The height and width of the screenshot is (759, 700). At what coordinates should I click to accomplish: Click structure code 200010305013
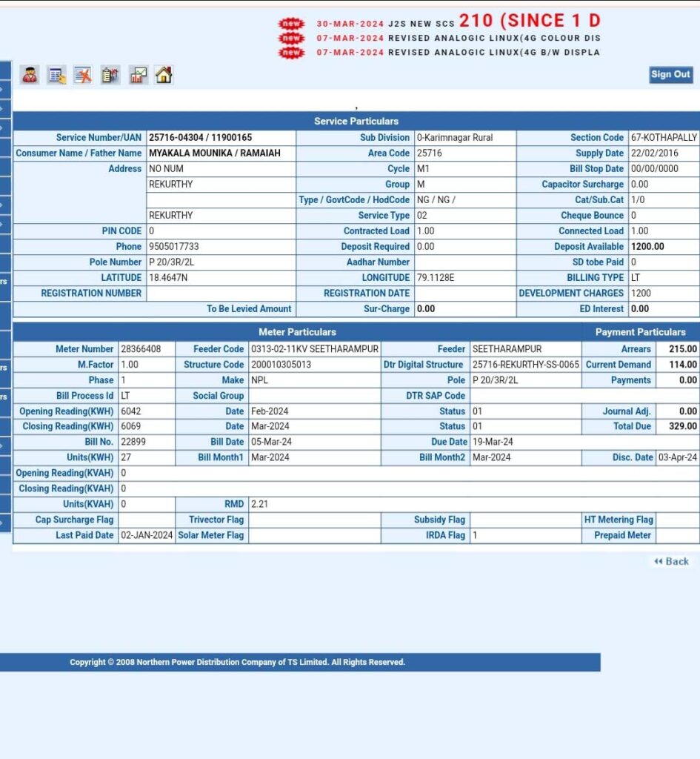coord(281,365)
